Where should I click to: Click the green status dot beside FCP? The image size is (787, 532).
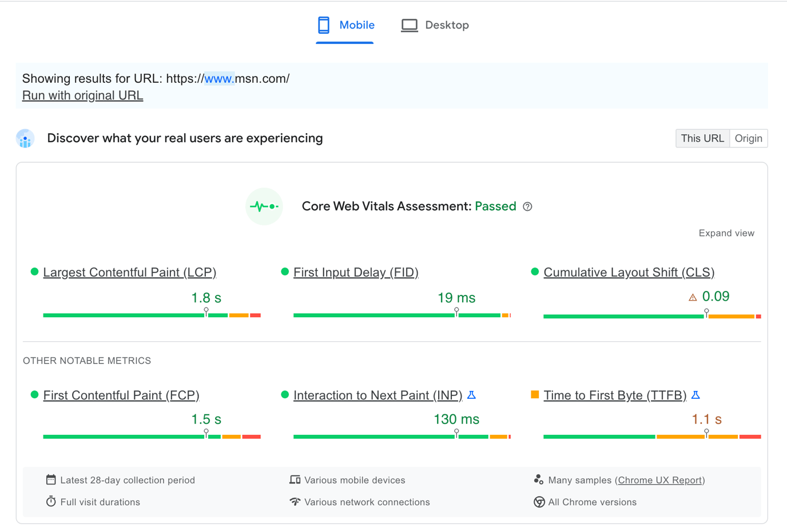pos(34,394)
